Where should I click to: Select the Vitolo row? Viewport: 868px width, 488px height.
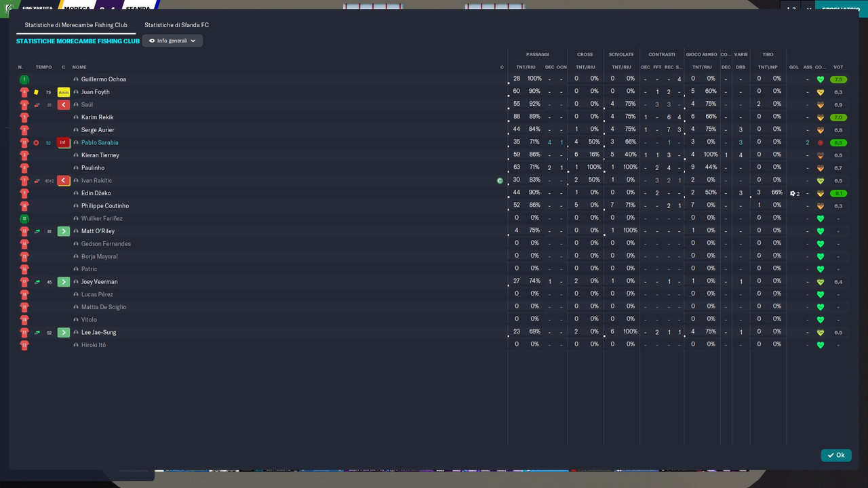click(434, 320)
